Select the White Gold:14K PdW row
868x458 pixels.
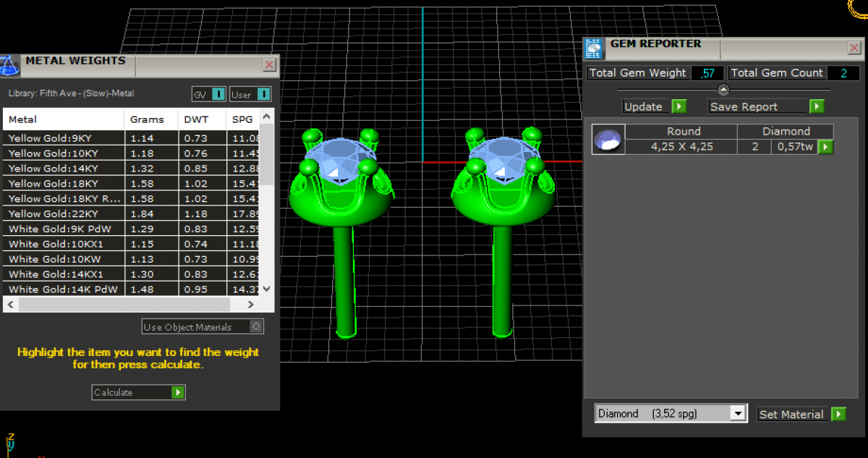pos(65,289)
